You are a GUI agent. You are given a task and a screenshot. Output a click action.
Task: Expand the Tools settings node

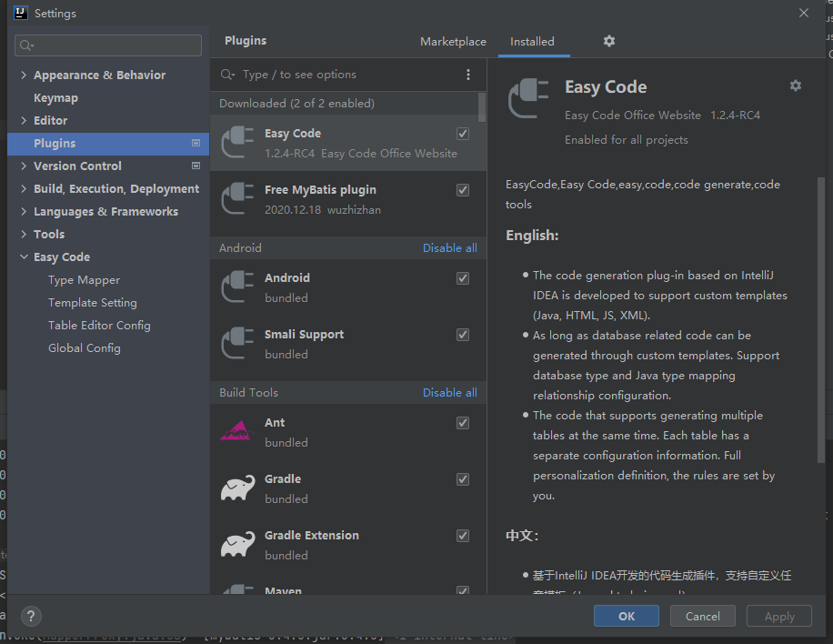click(24, 235)
